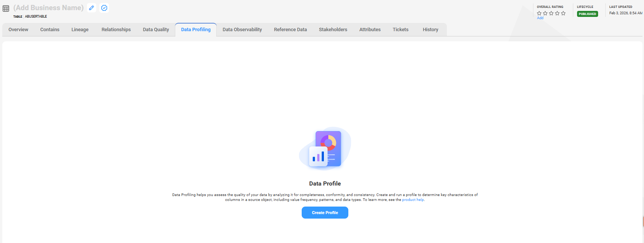Viewport: 644px width, 243px height.
Task: Open the Overview tab
Action: pos(18,30)
